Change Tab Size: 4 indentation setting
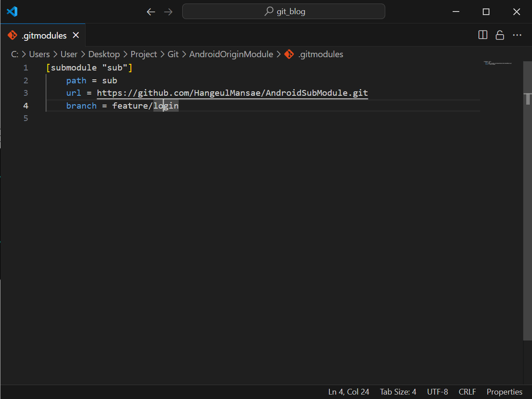532x399 pixels. [x=398, y=392]
